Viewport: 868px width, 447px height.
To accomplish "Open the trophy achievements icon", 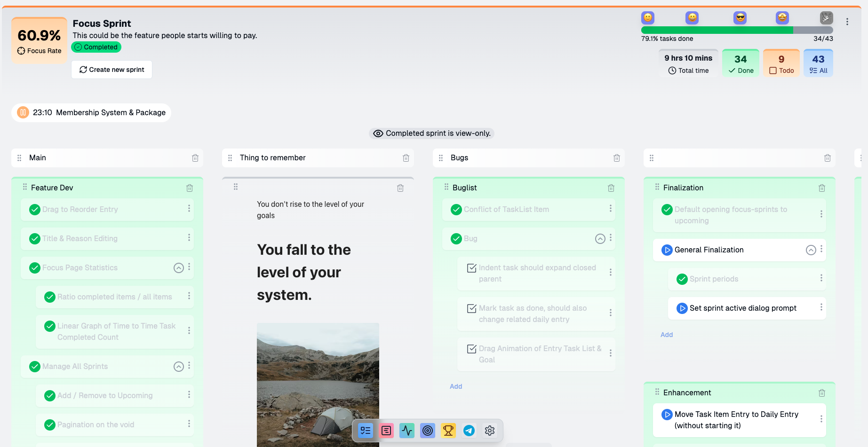I will click(448, 431).
